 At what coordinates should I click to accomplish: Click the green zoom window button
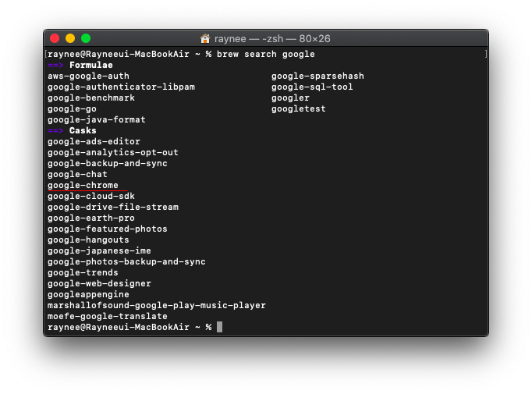point(86,38)
